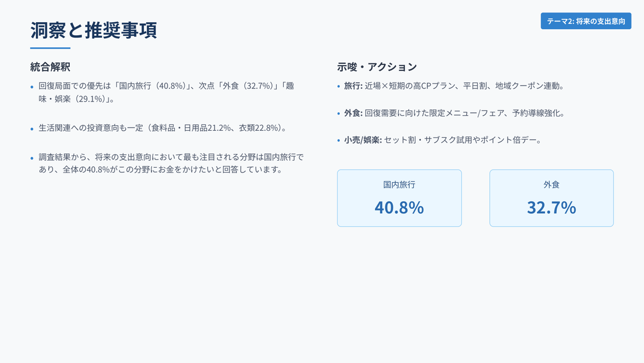Select the slide title 洞察と推奨事項

pos(94,30)
